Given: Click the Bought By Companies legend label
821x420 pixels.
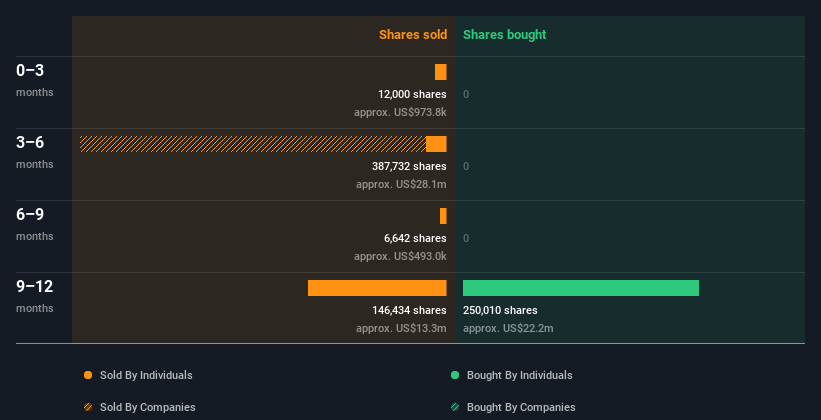Looking at the screenshot, I should [521, 407].
